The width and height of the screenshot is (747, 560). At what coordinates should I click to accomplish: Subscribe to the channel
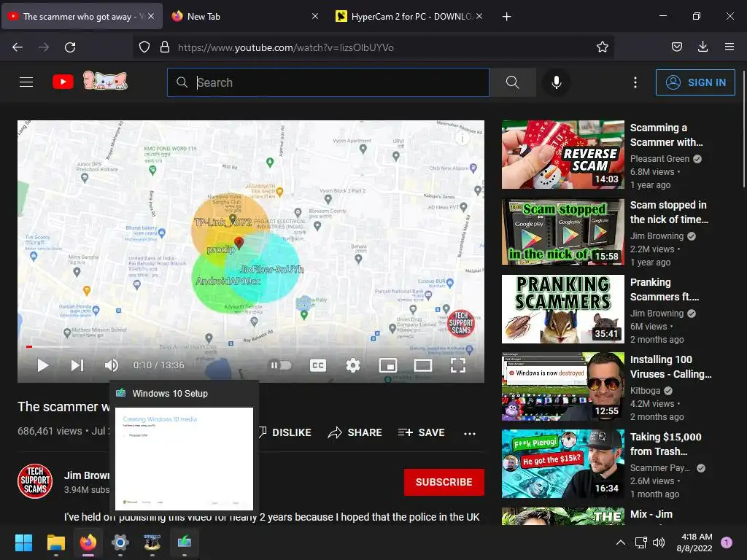(444, 482)
